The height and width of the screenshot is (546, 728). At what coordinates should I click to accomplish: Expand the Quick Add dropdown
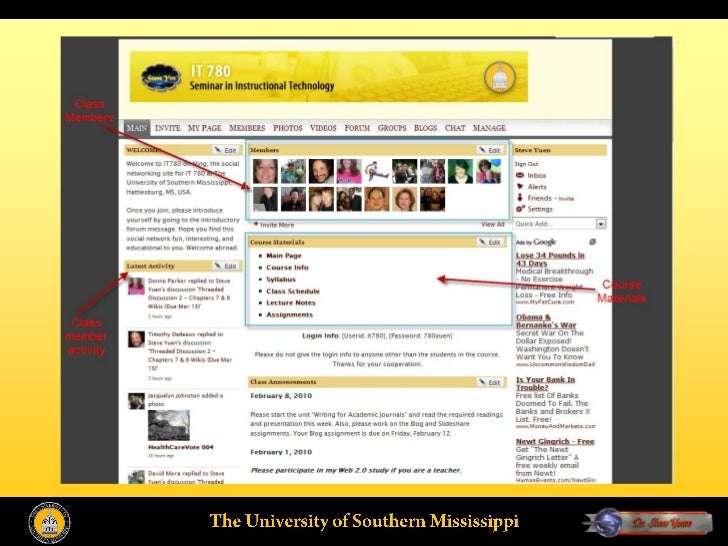(x=601, y=224)
